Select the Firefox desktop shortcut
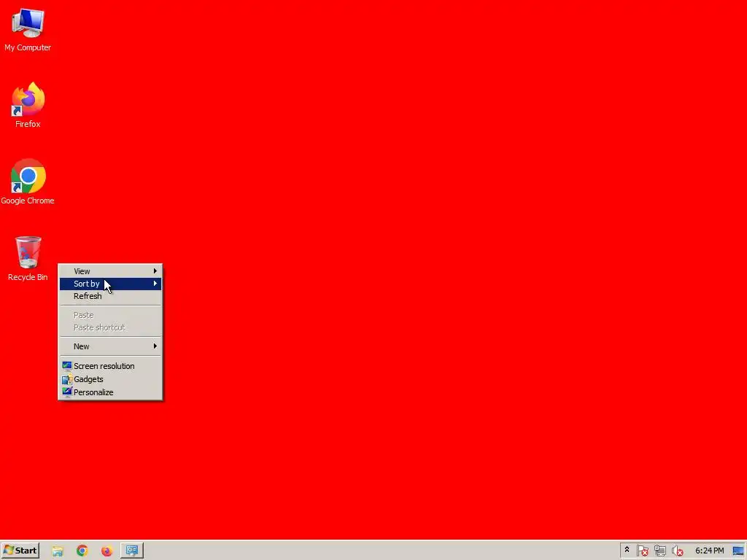This screenshot has height=560, width=747. 28,105
